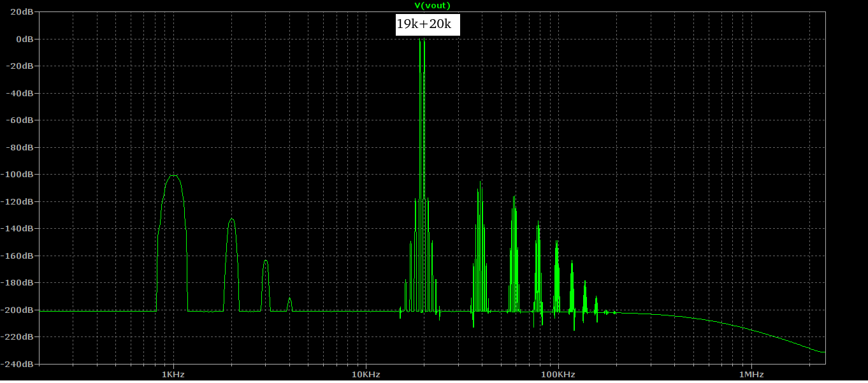Image resolution: width=868 pixels, height=383 pixels.
Task: Click the 0dB vertical axis label
Action: pos(24,39)
